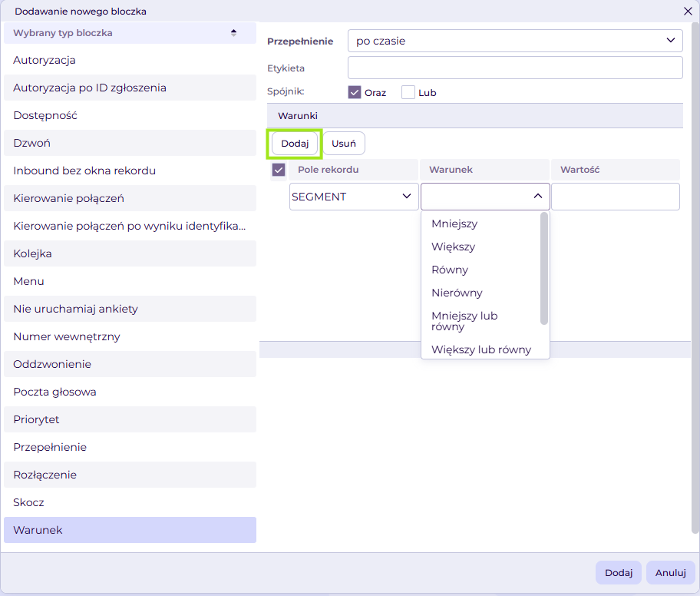The height and width of the screenshot is (596, 700).
Task: Click the condition dropdown list scrollbar
Action: [x=543, y=269]
